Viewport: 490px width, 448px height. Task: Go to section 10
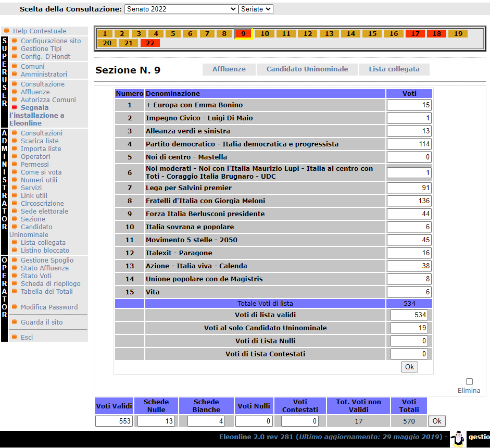click(x=265, y=33)
